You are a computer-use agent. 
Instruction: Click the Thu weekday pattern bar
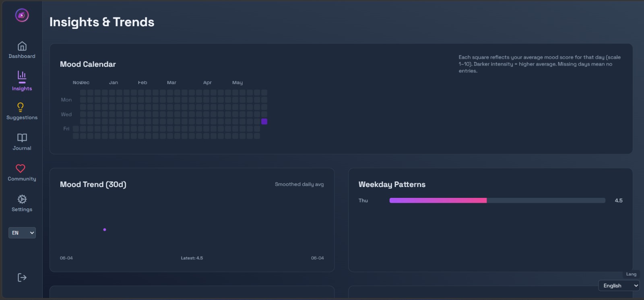497,200
